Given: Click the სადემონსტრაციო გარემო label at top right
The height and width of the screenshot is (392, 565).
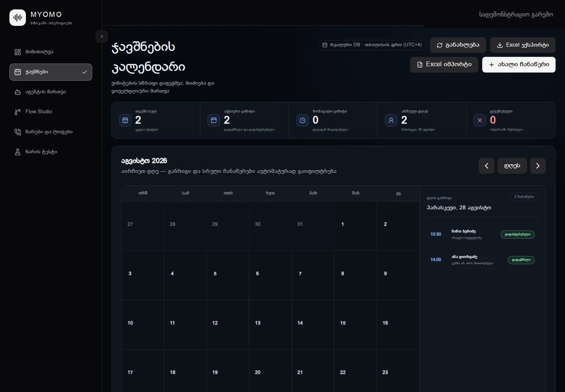Looking at the screenshot, I should coord(516,15).
